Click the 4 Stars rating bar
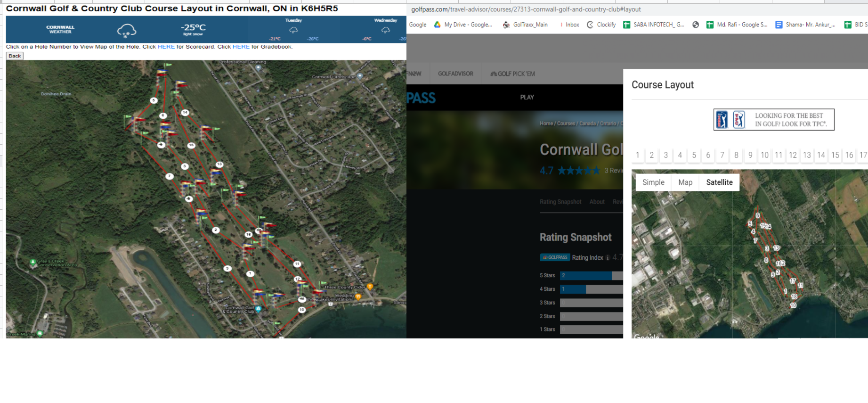The height and width of the screenshot is (403, 868). 591,289
